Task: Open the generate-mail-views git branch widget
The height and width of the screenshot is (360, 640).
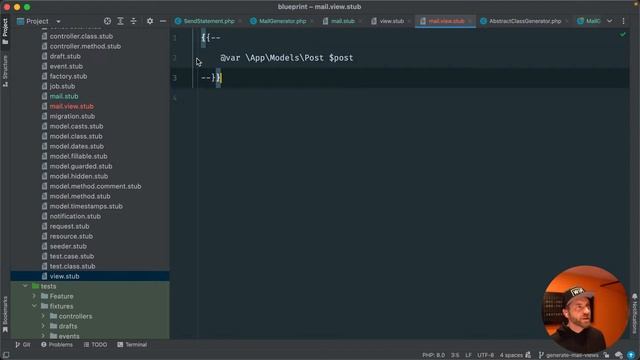Action: (x=569, y=355)
